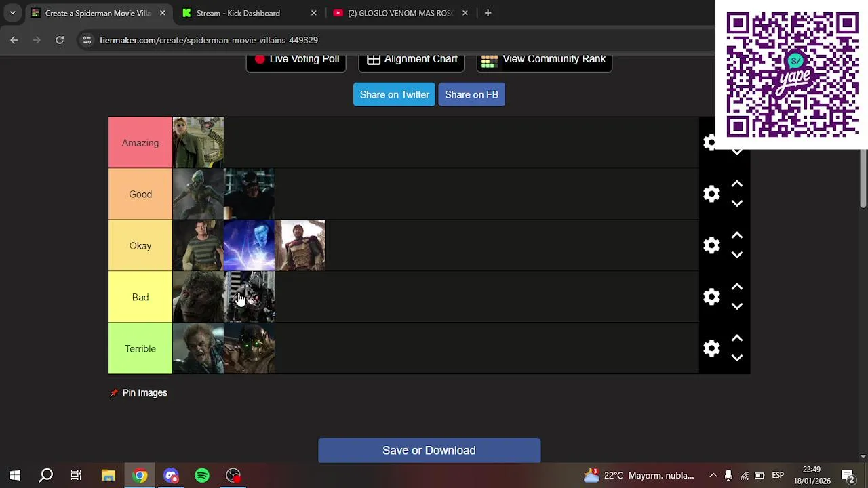This screenshot has height=488, width=868.
Task: Select the Doctor Octopus image in Amazing
Action: point(198,142)
